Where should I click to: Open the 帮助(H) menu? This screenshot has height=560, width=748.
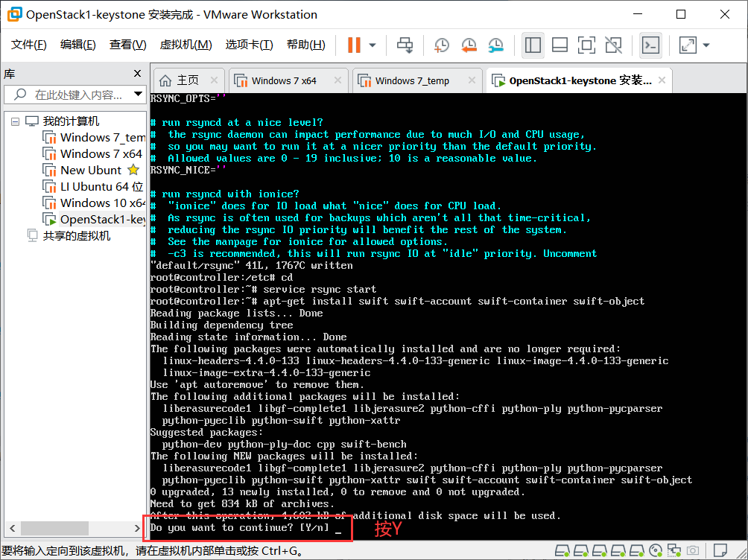(x=305, y=45)
